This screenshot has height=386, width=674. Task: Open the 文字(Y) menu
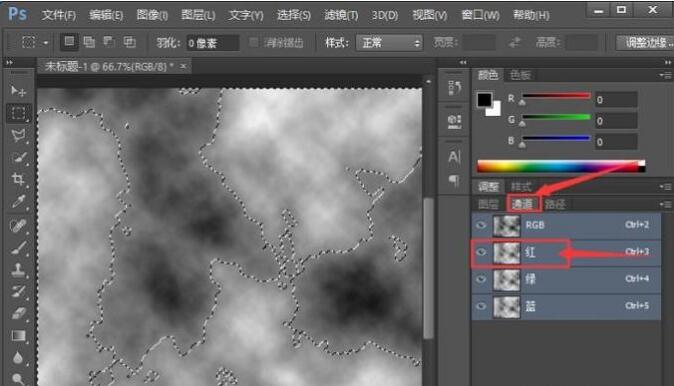(x=245, y=15)
